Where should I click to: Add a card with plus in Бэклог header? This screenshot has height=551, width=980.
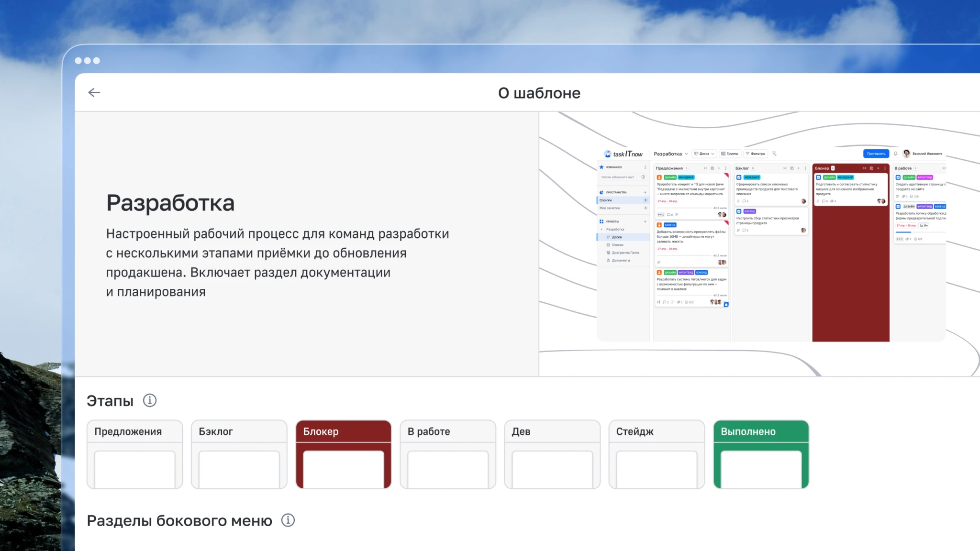coord(798,168)
